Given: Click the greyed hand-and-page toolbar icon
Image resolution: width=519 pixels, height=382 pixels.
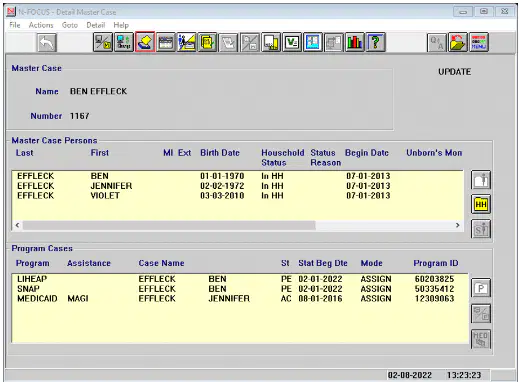Looking at the screenshot, I should click(229, 42).
